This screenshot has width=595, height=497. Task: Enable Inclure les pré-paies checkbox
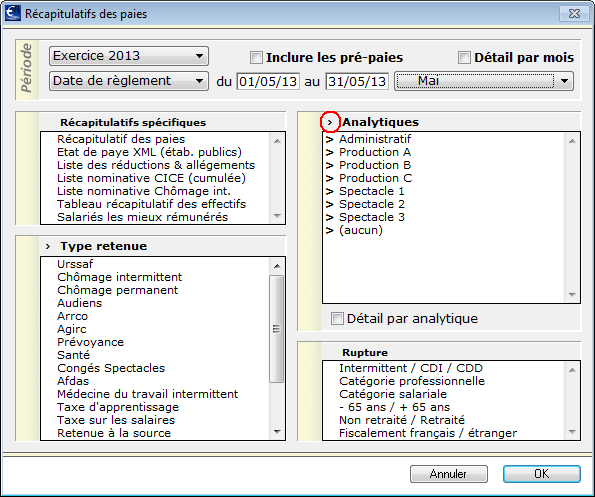pos(256,58)
